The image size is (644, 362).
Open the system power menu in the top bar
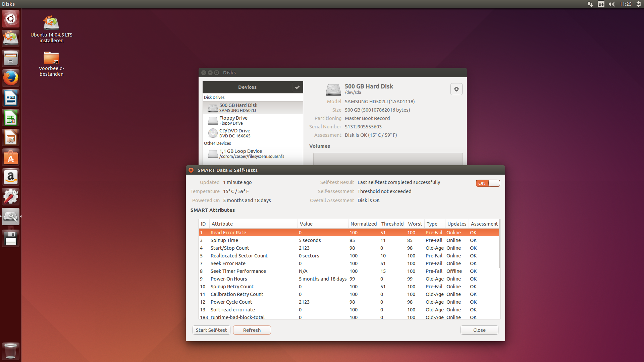coord(639,4)
